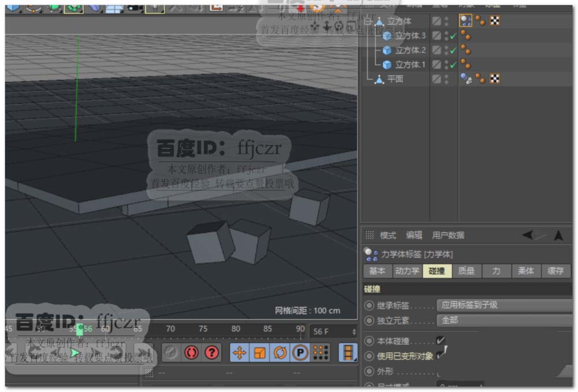578x392 pixels.
Task: Click the cube primitive tool in top toolbar
Action: tap(14, 8)
